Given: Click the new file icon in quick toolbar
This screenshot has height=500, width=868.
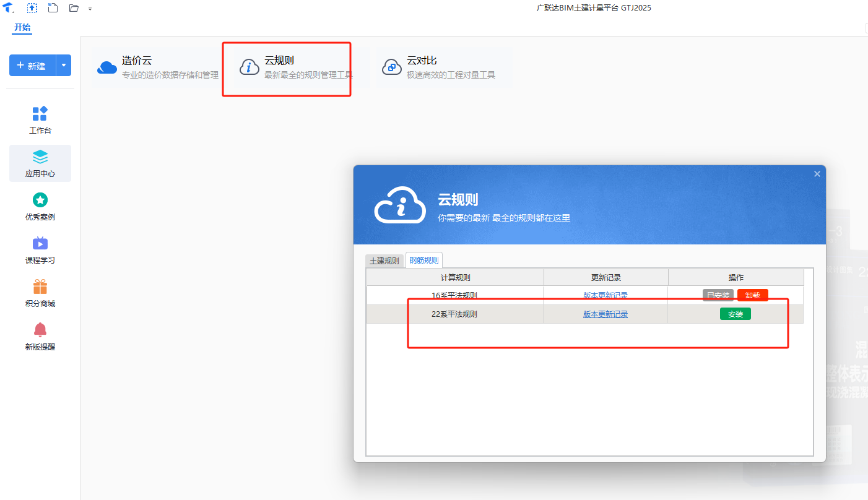Looking at the screenshot, I should 53,8.
